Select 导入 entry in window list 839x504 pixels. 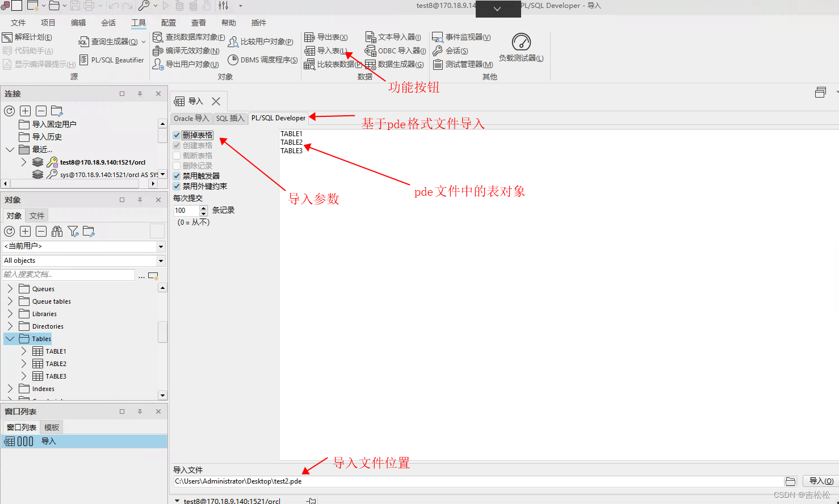pyautogui.click(x=84, y=442)
